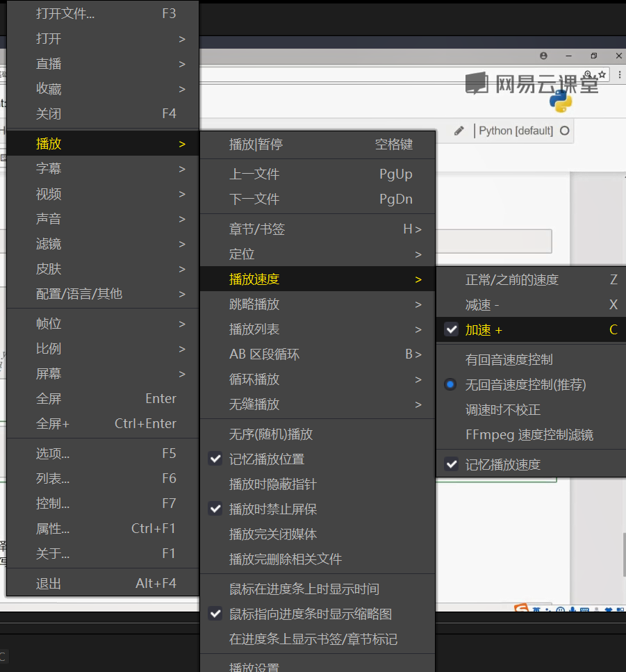Open 屏幕 submenu
Viewport: 626px width, 672px height.
pos(103,374)
